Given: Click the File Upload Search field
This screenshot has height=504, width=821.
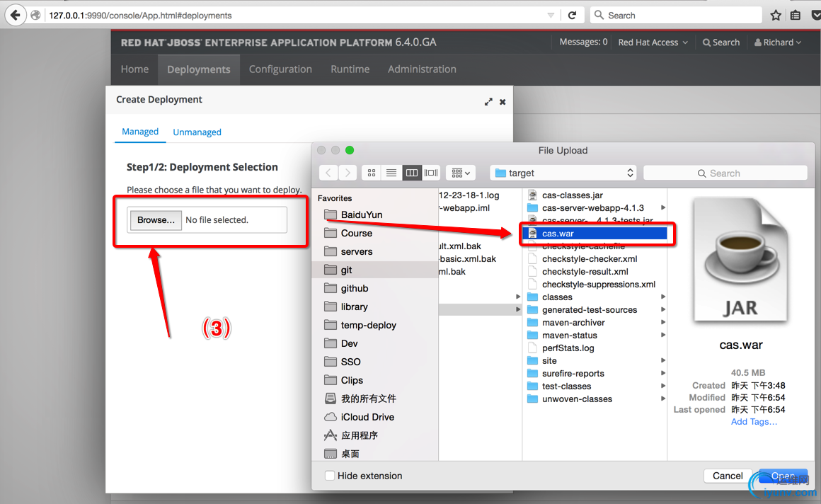Looking at the screenshot, I should pyautogui.click(x=725, y=173).
